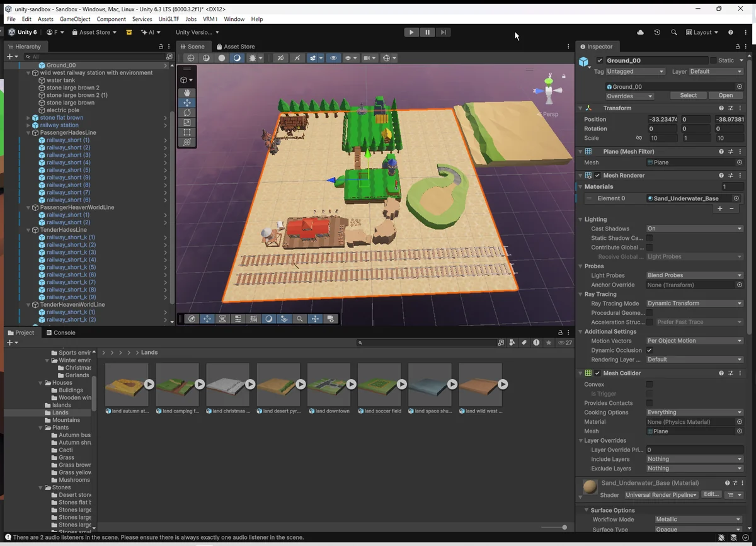The height and width of the screenshot is (546, 756).
Task: Click the Open prefab button
Action: click(725, 96)
